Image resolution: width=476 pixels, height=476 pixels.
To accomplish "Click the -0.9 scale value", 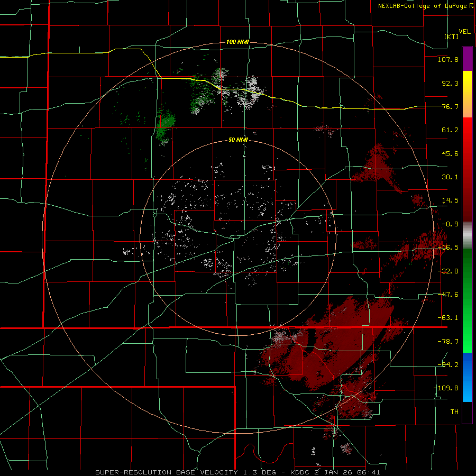I will tap(450, 224).
